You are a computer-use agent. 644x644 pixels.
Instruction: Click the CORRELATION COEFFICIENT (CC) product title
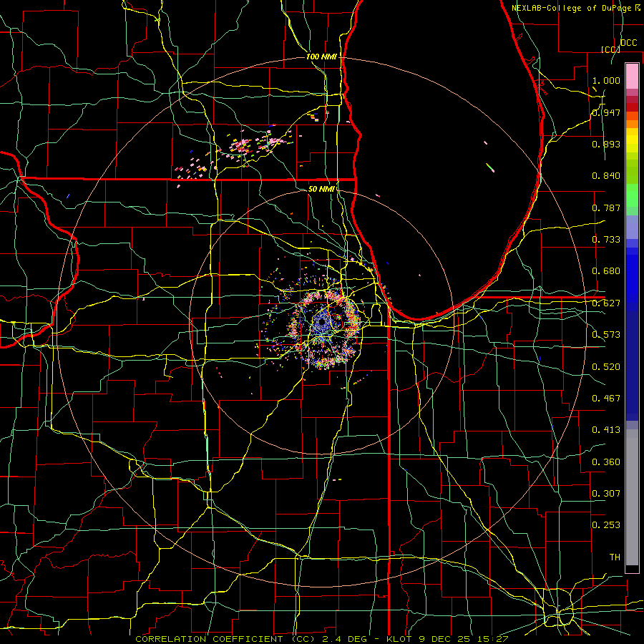(x=225, y=639)
